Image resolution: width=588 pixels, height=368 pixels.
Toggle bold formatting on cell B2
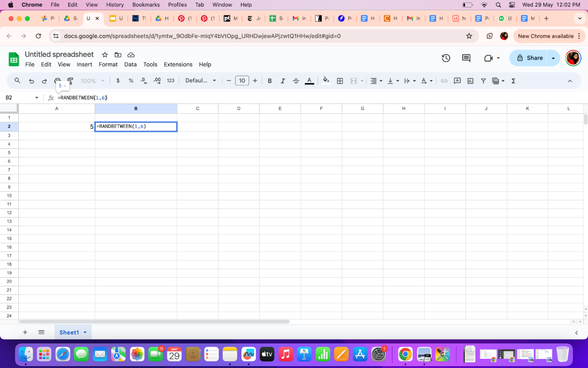269,80
